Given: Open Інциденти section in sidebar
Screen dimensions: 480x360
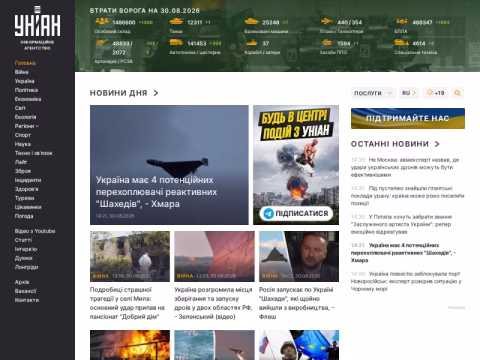Looking at the screenshot, I should (x=28, y=180).
